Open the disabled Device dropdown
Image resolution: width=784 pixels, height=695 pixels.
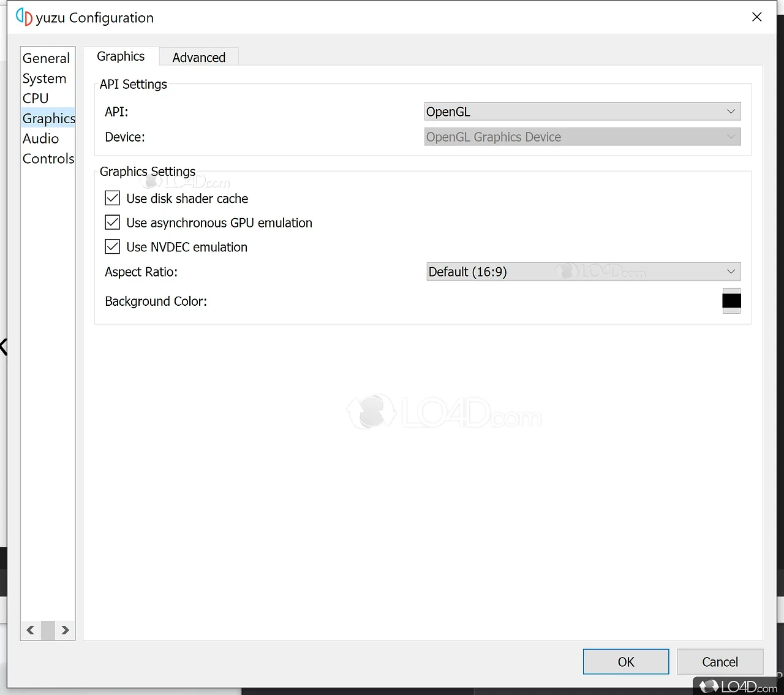pyautogui.click(x=582, y=137)
